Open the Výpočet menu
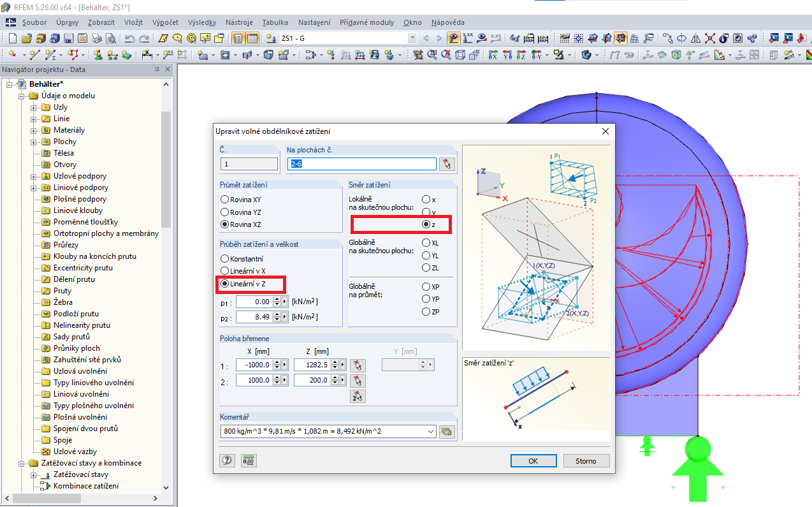Image resolution: width=812 pixels, height=507 pixels. 166,22
